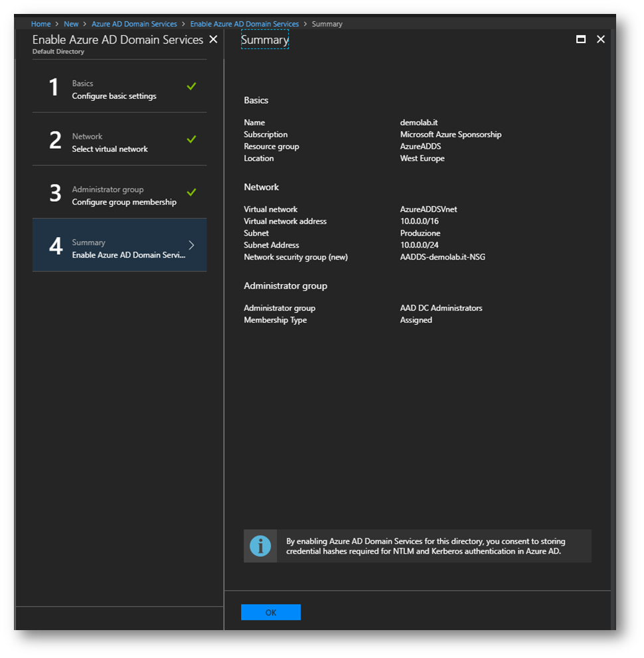Go to the New breadcrumb link
644x658 pixels.
click(x=71, y=24)
